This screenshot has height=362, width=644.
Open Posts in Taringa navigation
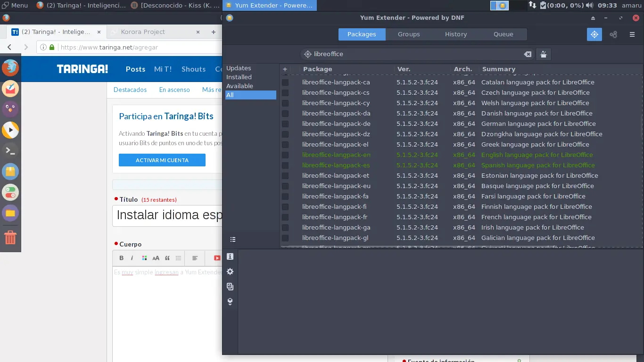pyautogui.click(x=135, y=69)
